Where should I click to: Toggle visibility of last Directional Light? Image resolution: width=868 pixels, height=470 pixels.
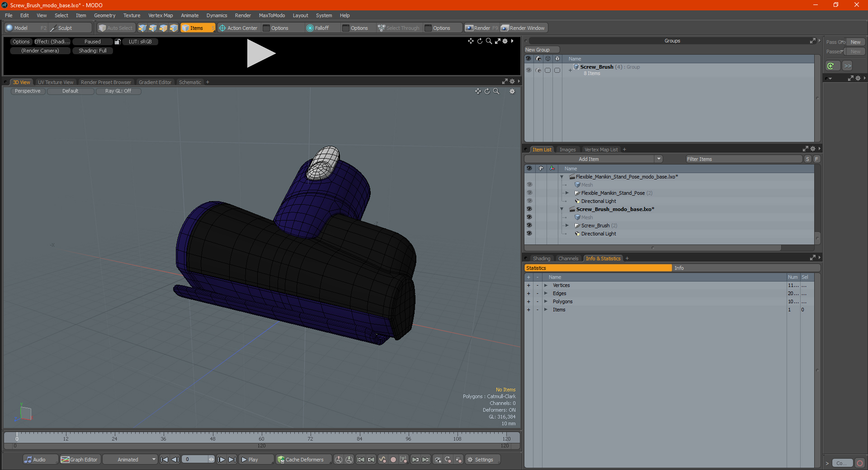pos(529,234)
